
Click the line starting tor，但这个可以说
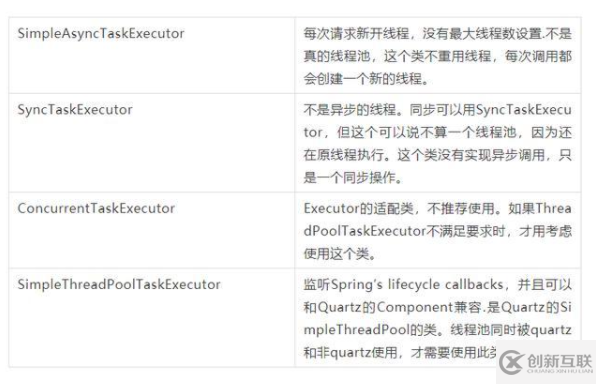437,132
